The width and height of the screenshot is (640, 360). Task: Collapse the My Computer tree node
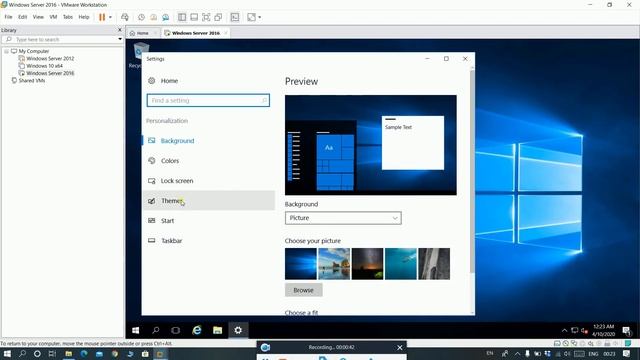(6, 51)
